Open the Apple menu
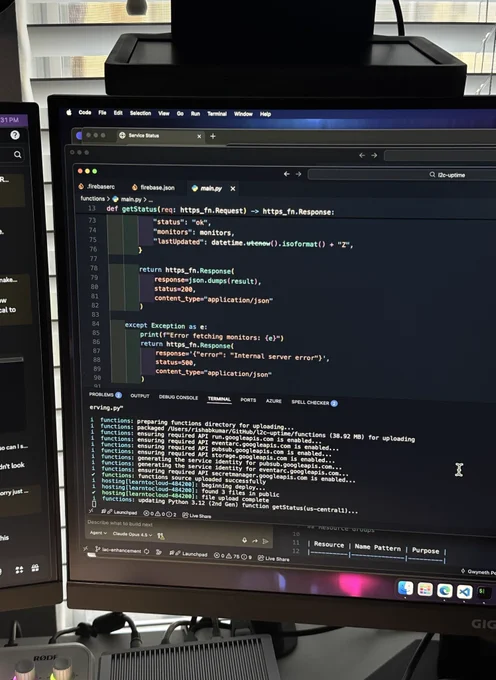Image resolution: width=496 pixels, height=680 pixels. coord(69,112)
